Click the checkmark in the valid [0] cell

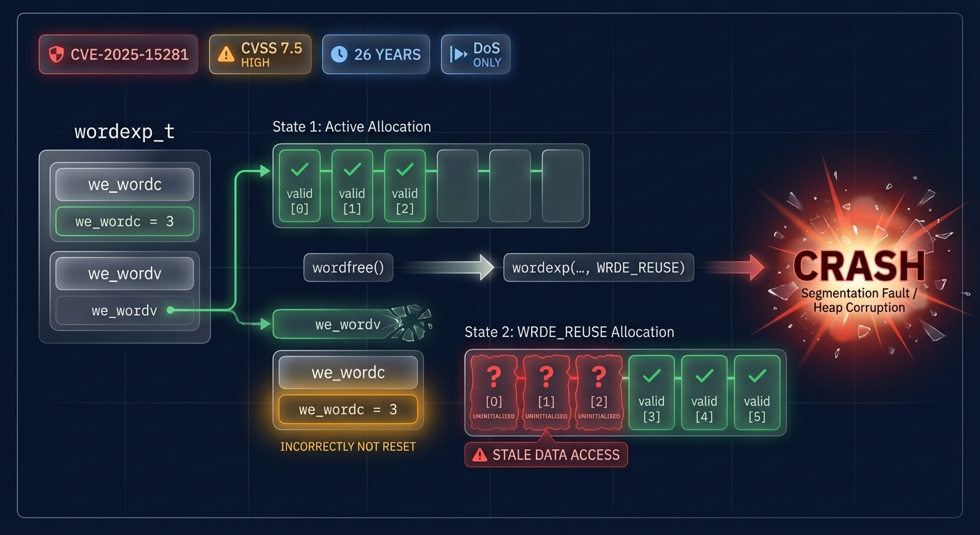(x=299, y=169)
